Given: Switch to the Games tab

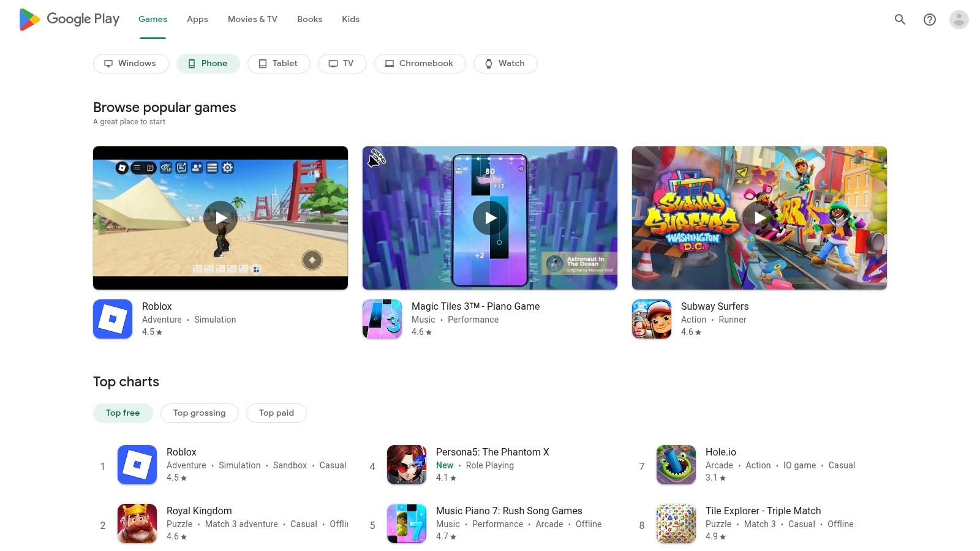Looking at the screenshot, I should coord(153,20).
